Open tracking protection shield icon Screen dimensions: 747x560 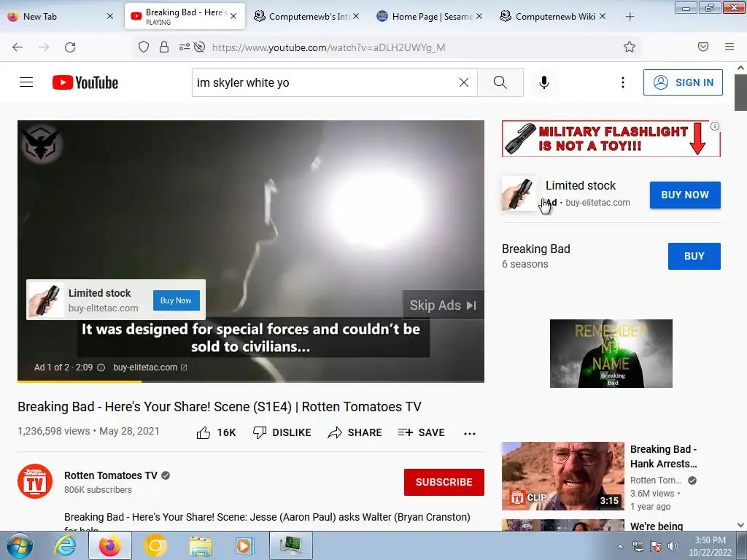pyautogui.click(x=144, y=47)
